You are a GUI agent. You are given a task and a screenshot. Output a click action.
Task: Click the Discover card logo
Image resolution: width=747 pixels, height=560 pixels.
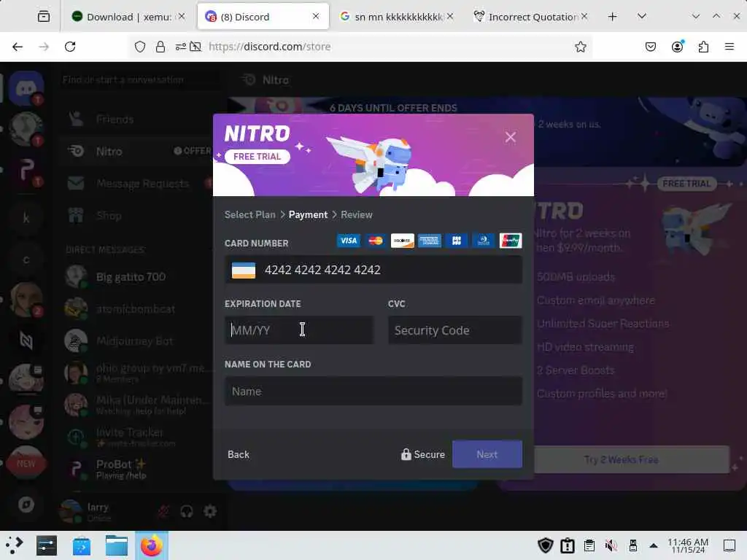click(402, 241)
